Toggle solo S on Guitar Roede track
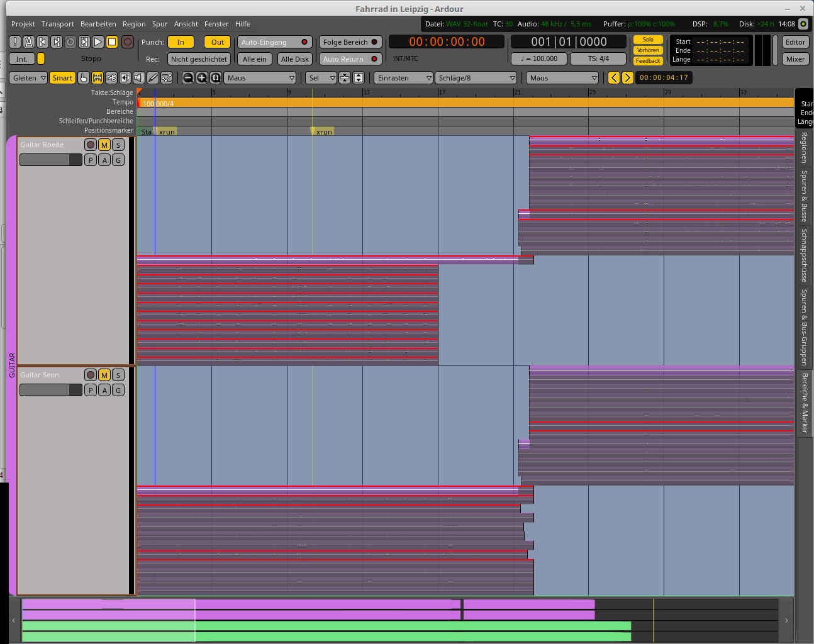814x644 pixels. (118, 145)
